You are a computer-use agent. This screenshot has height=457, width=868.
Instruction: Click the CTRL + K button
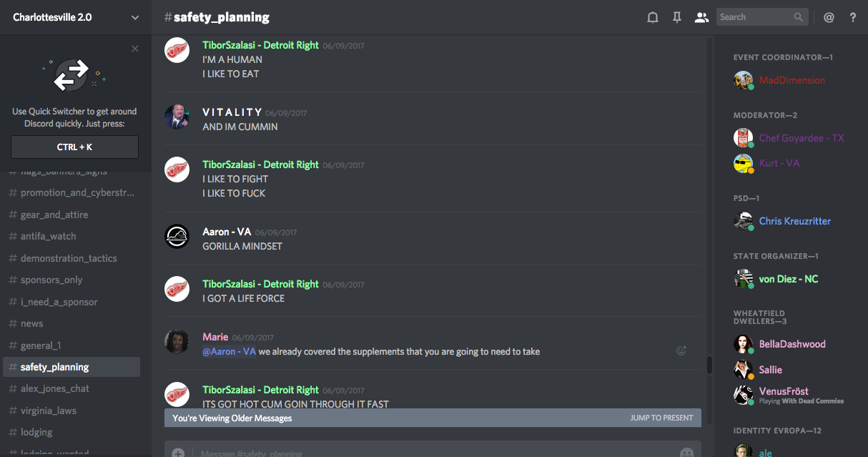(74, 147)
